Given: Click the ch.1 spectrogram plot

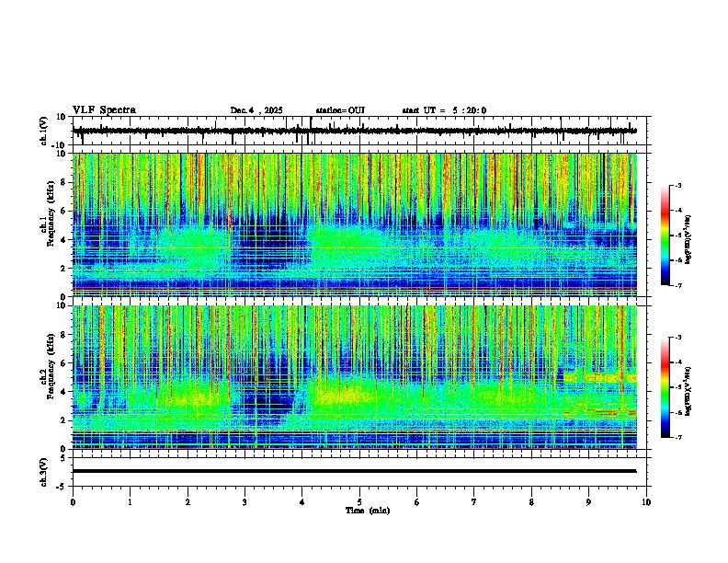Looking at the screenshot, I should click(x=355, y=224).
